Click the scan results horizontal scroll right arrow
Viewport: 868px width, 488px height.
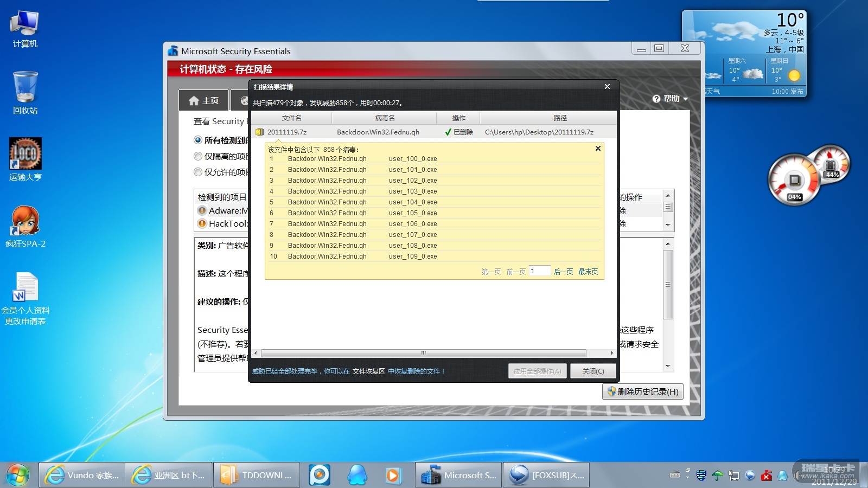612,353
